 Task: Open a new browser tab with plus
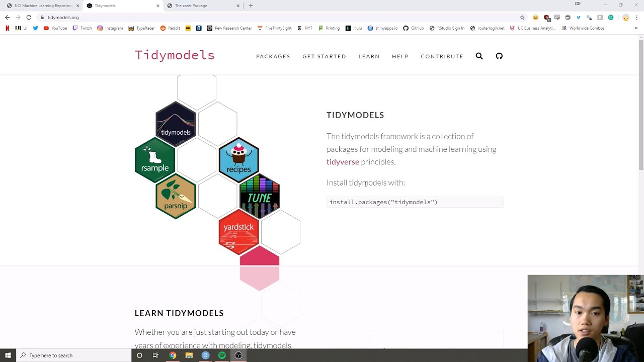point(251,6)
